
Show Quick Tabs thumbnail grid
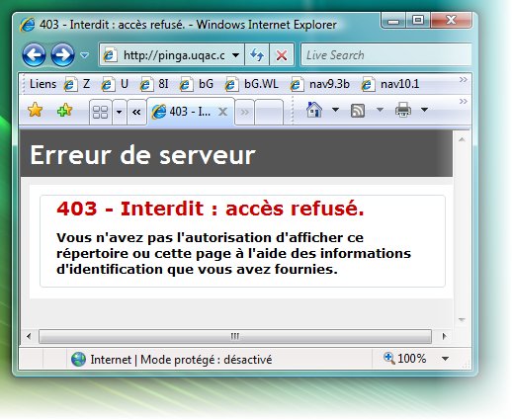pyautogui.click(x=101, y=112)
